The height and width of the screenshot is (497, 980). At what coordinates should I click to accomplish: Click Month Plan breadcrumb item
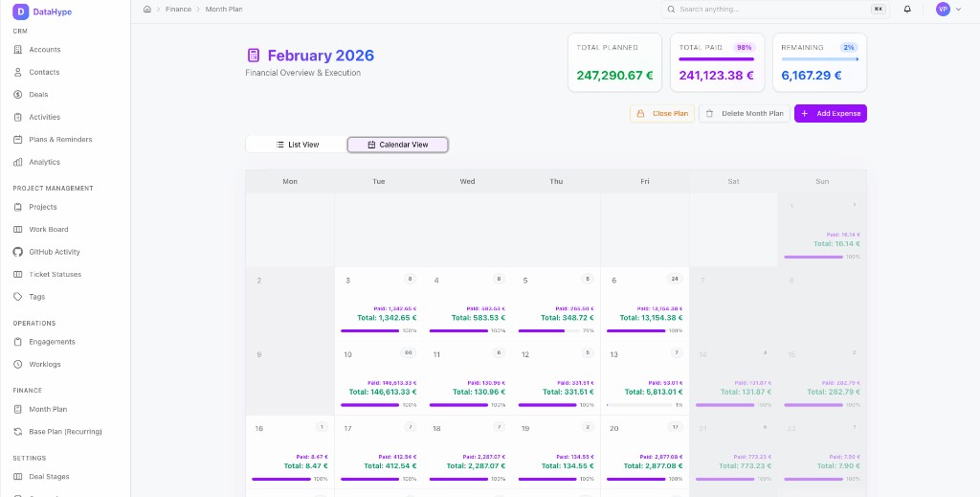tap(224, 10)
